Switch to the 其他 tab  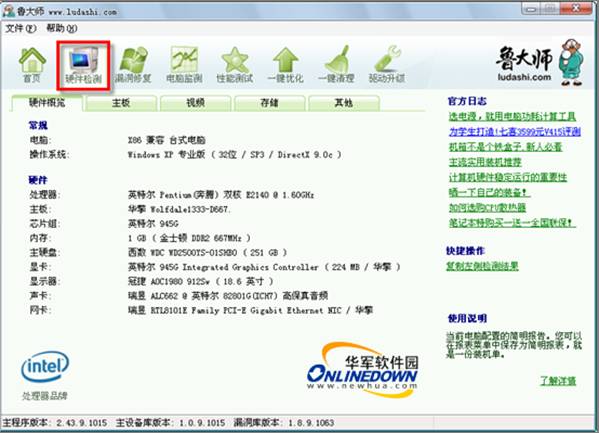pyautogui.click(x=343, y=103)
